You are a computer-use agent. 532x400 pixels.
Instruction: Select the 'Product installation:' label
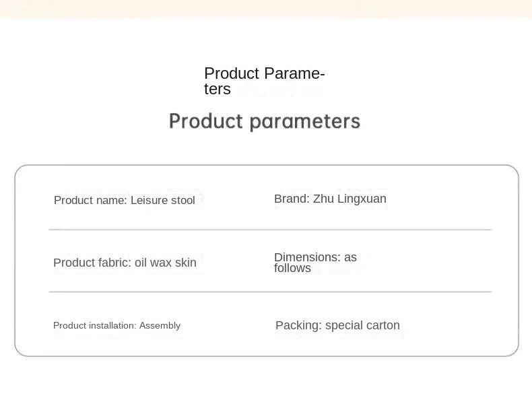coord(94,325)
